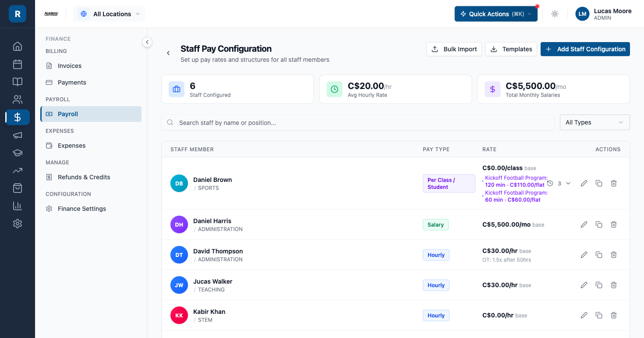Open the Home icon in the left rail

[18, 46]
